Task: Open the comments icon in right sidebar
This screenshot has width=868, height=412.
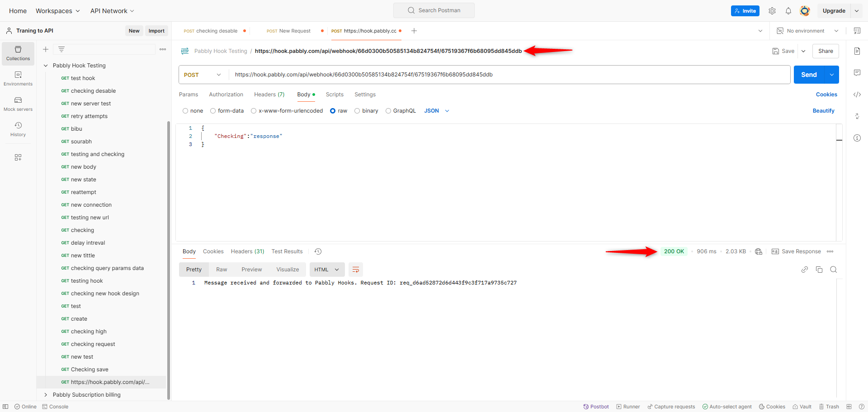Action: pyautogui.click(x=857, y=73)
